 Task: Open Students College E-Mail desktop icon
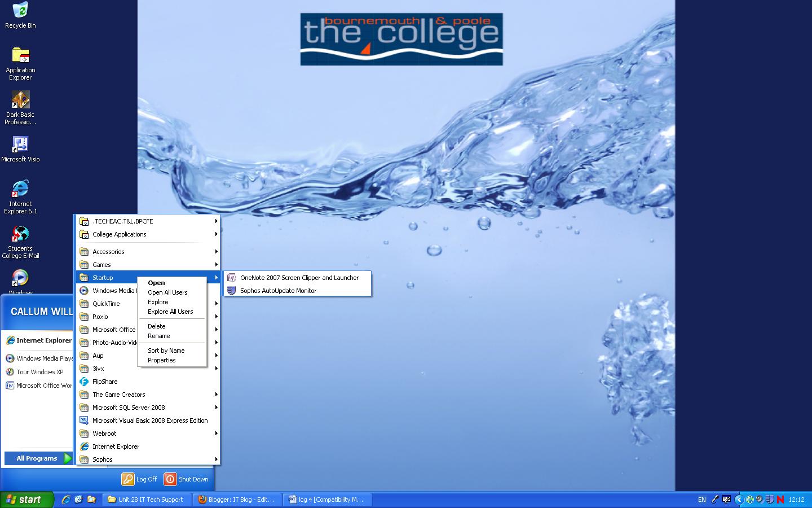(x=20, y=242)
